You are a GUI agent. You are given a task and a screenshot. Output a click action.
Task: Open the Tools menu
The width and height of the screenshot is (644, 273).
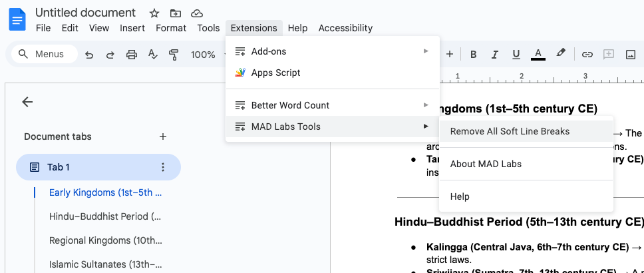click(x=208, y=28)
